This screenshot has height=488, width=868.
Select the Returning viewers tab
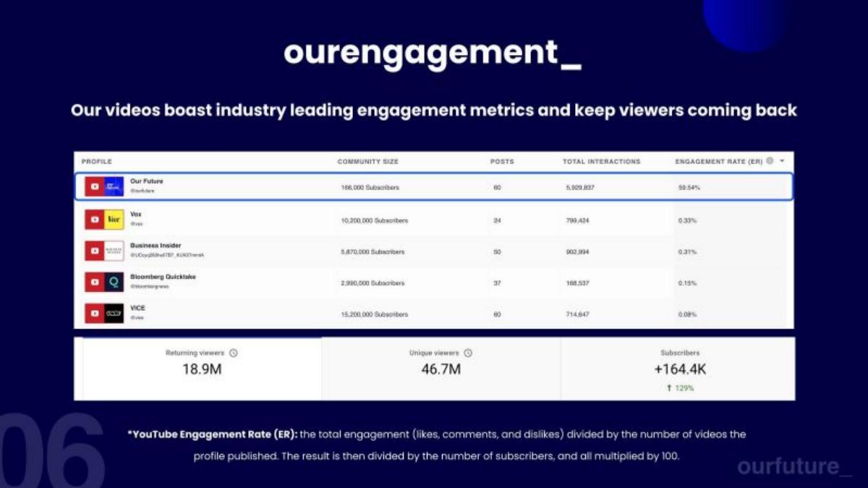click(x=202, y=369)
